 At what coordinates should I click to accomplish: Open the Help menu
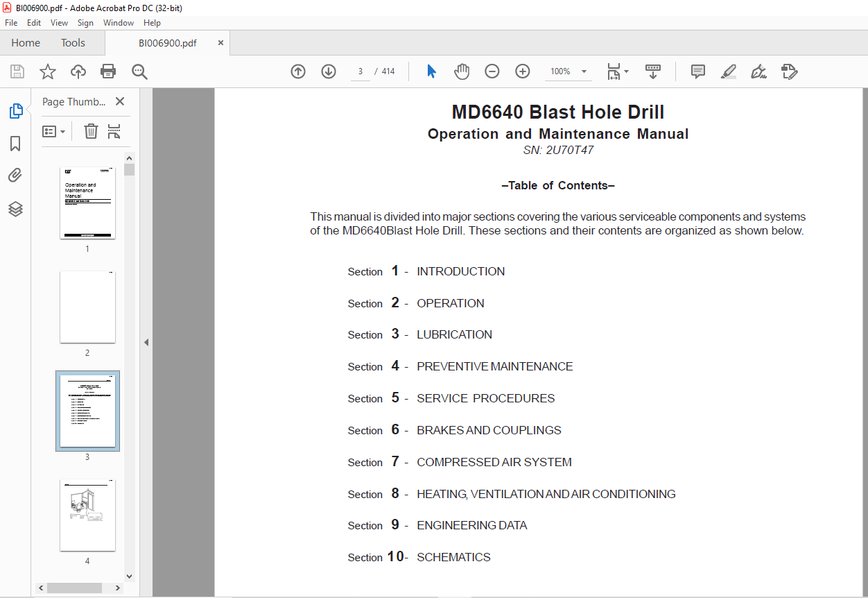pos(152,23)
